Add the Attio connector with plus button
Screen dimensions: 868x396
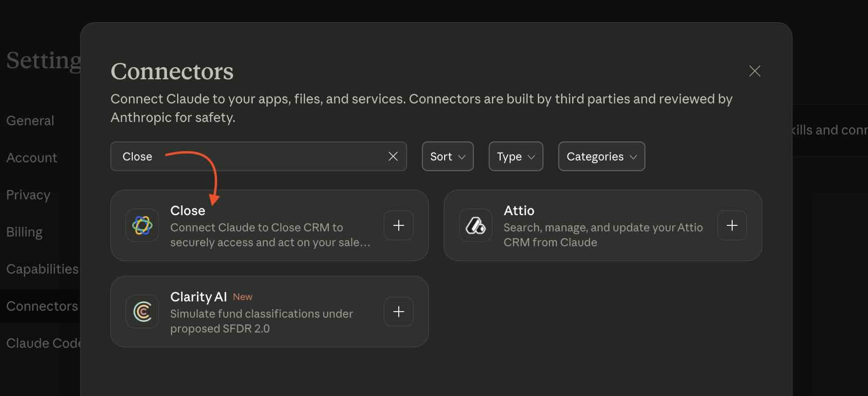(732, 226)
